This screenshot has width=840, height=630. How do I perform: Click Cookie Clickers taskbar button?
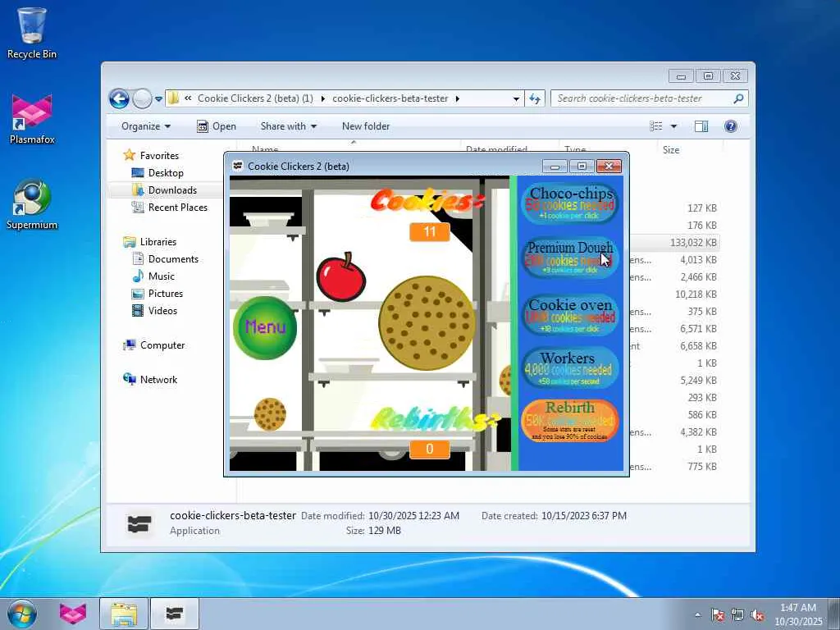tap(175, 614)
